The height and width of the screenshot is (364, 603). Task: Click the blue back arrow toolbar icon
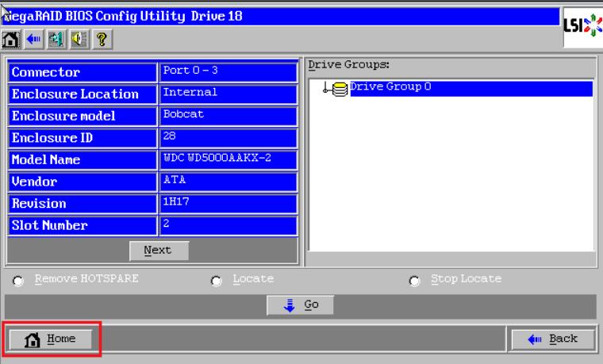click(x=33, y=39)
